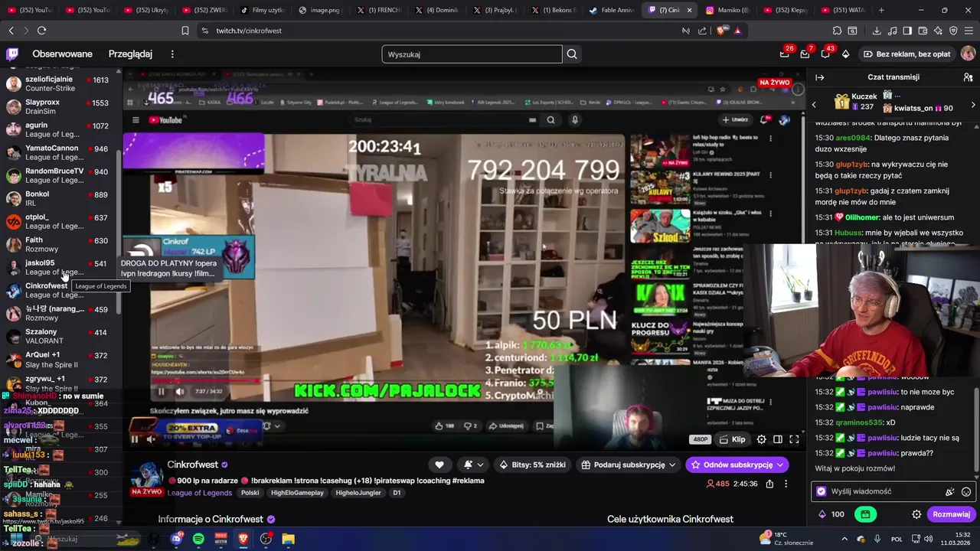Bookmark this page with the bookmark icon
Image resolution: width=980 pixels, height=551 pixels.
tap(185, 31)
